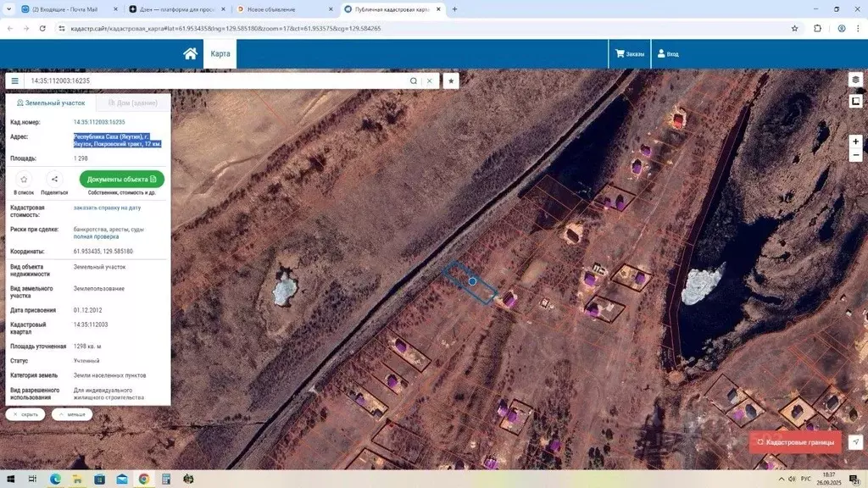Image resolution: width=868 pixels, height=488 pixels.
Task: Click the search magnifier icon
Action: coord(414,80)
